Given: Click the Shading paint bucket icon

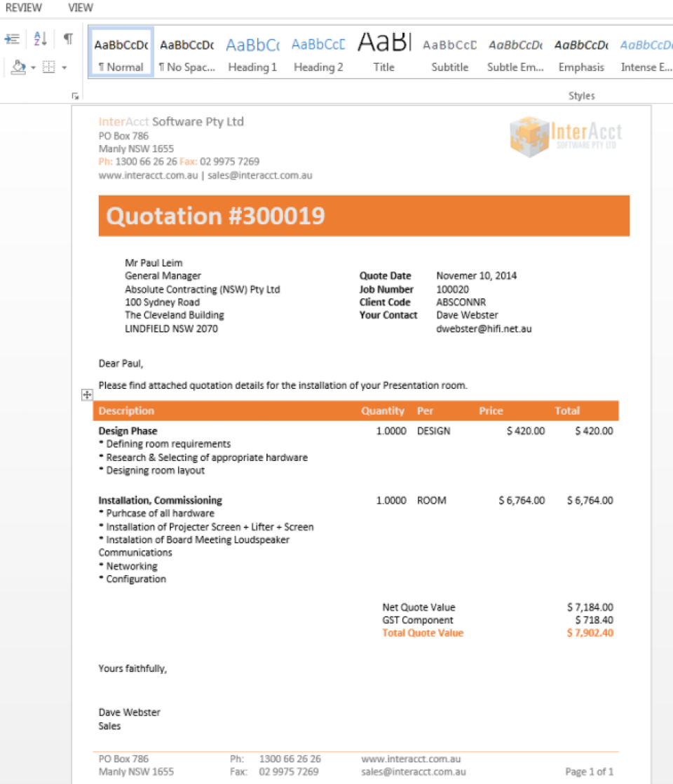Looking at the screenshot, I should pyautogui.click(x=18, y=67).
